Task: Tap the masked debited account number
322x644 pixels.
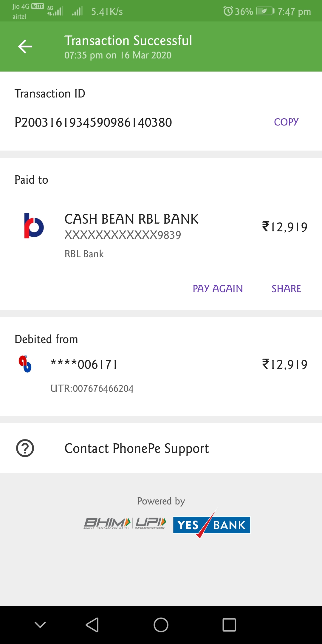Action: pyautogui.click(x=84, y=364)
